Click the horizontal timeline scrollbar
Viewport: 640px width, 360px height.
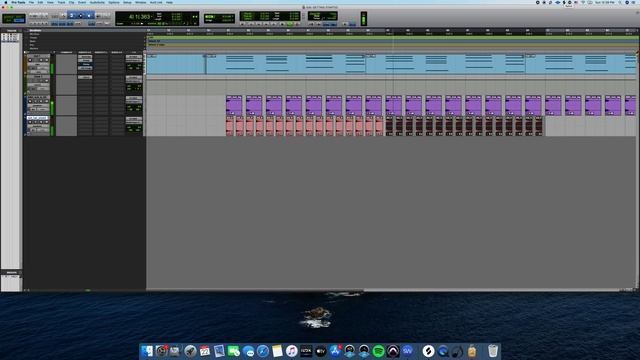255,290
